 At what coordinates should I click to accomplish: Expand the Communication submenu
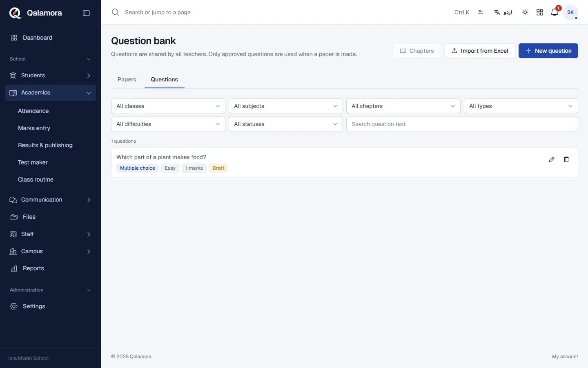coord(51,200)
